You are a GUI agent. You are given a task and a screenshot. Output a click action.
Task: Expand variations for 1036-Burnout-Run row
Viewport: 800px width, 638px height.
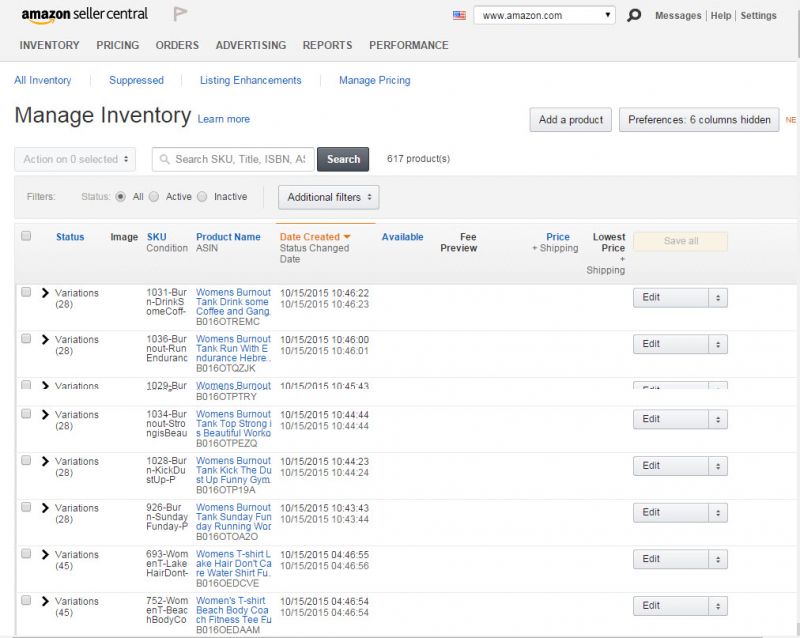45,339
